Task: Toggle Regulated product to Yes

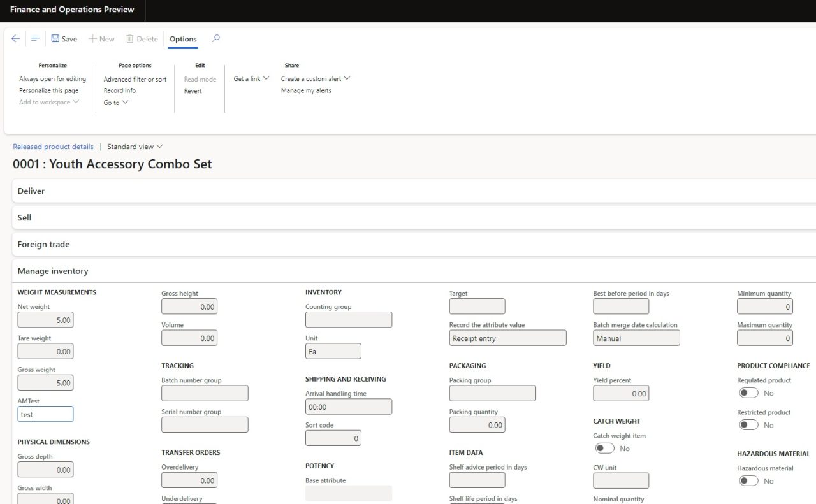Action: [748, 392]
